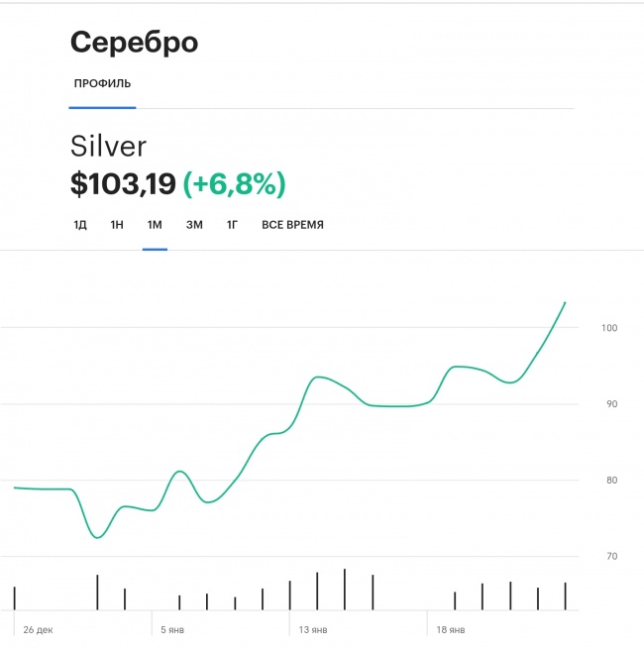The height and width of the screenshot is (650, 644).
Task: Click the $103,19 price value
Action: pyautogui.click(x=123, y=183)
